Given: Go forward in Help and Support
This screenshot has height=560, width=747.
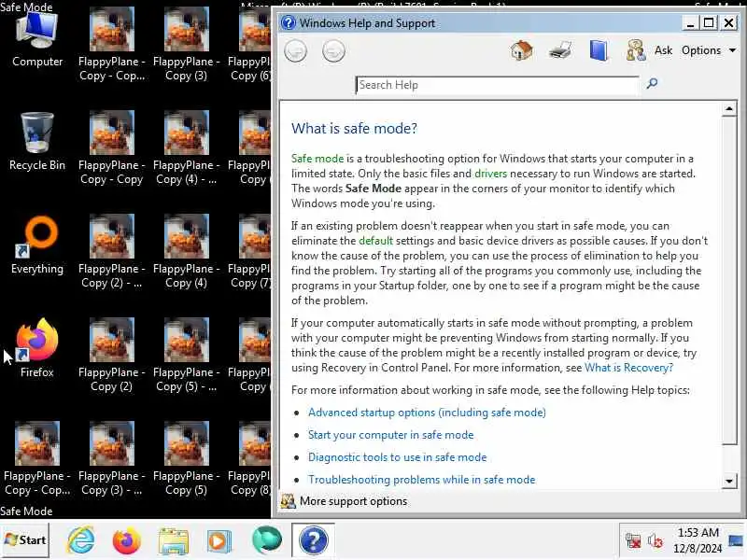Looking at the screenshot, I should coord(333,51).
